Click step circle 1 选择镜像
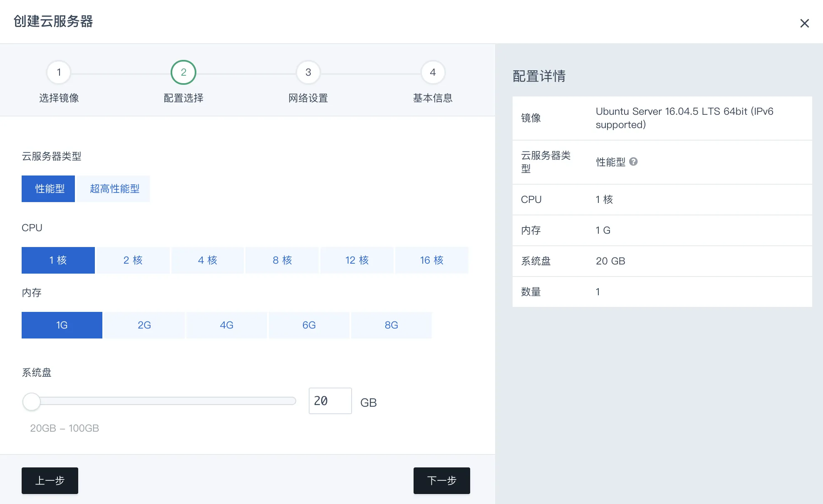823x504 pixels. click(x=58, y=72)
